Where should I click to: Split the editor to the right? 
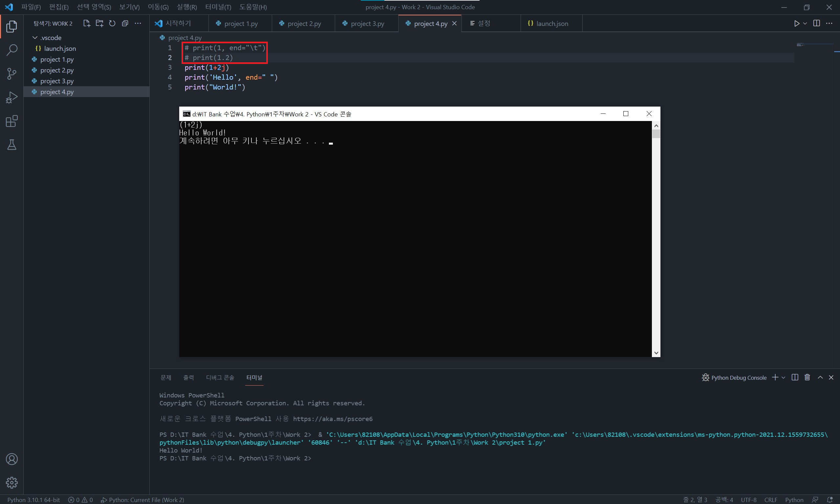pos(817,23)
